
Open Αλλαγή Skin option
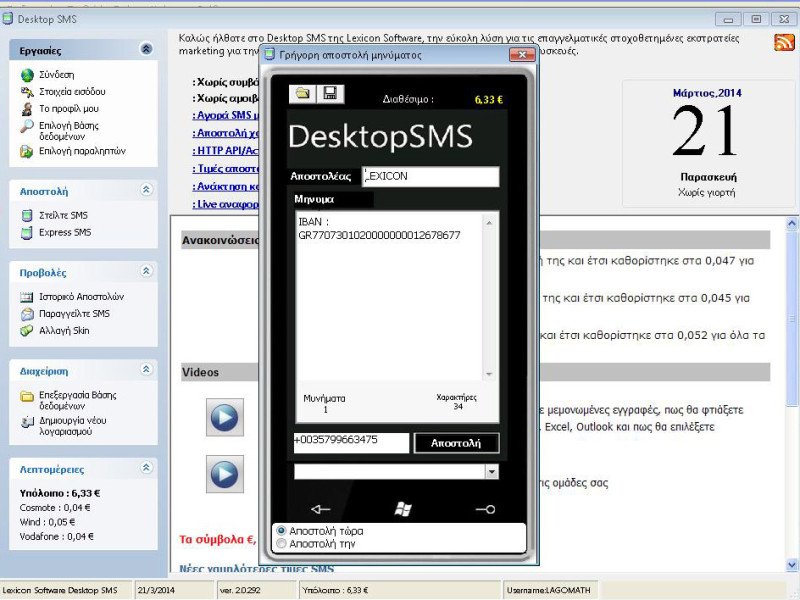[55, 331]
